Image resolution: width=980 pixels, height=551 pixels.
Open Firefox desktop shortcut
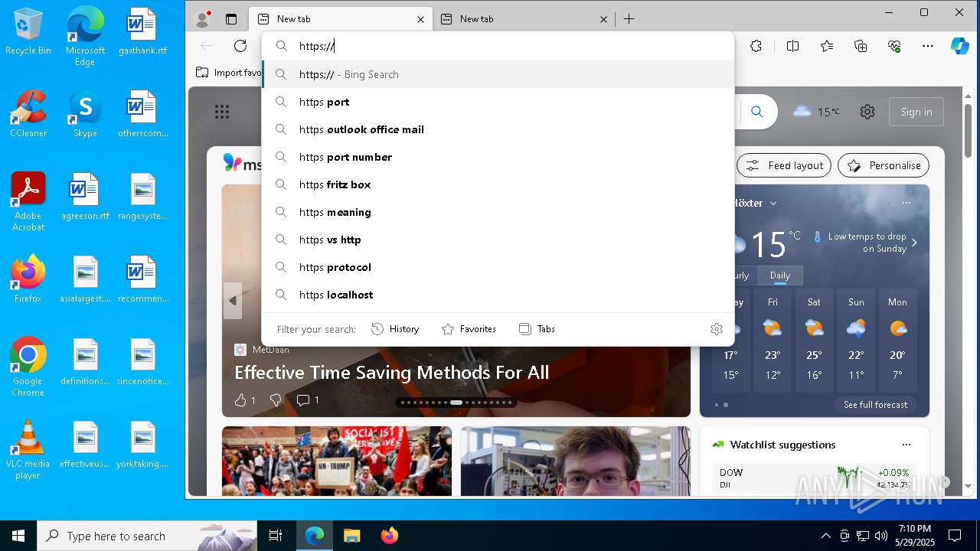(x=28, y=279)
